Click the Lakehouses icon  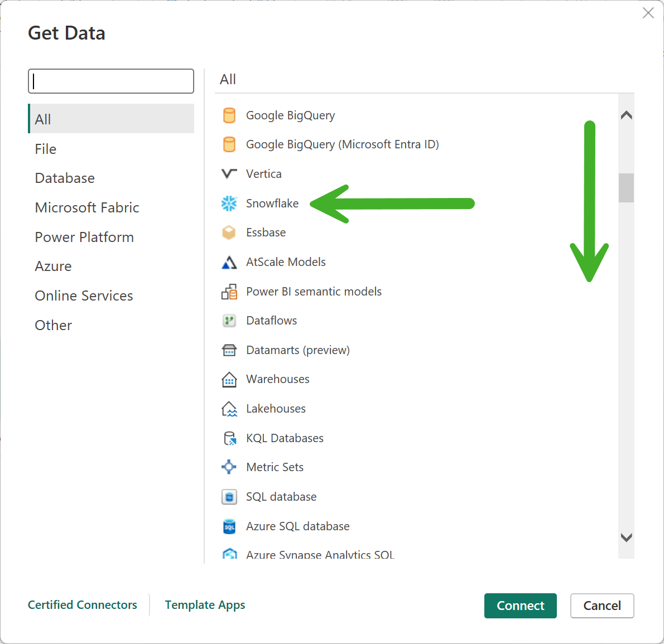(x=229, y=409)
